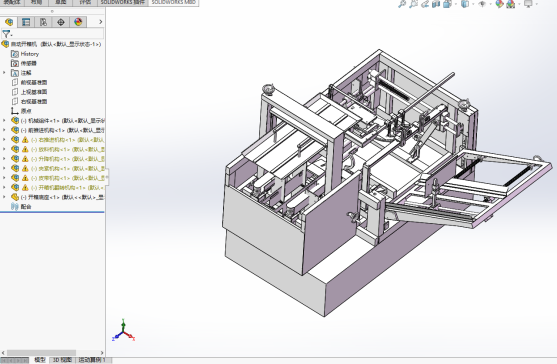Viewport: 557px width, 364px height.
Task: Switch to the 3D 视图 bottom tab
Action: point(62,360)
